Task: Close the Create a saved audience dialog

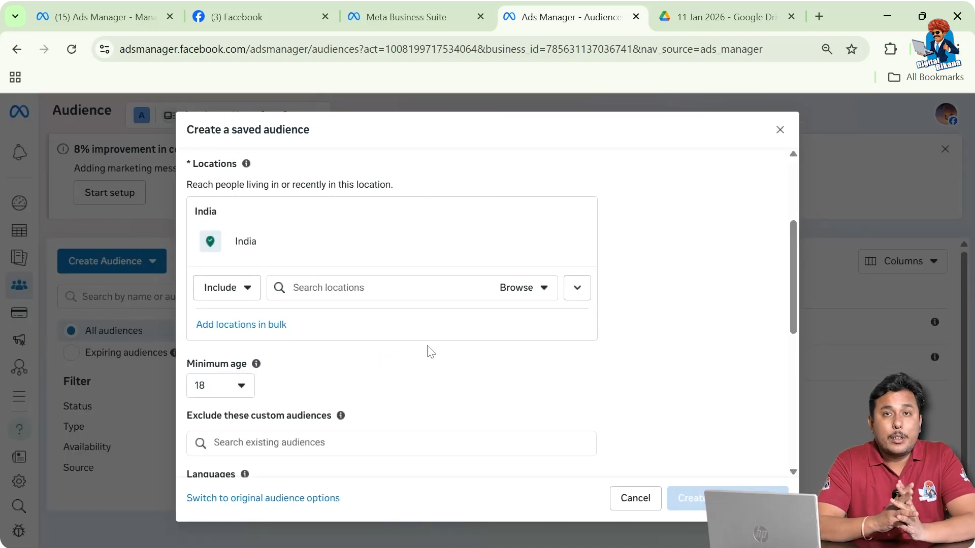Action: (x=780, y=129)
